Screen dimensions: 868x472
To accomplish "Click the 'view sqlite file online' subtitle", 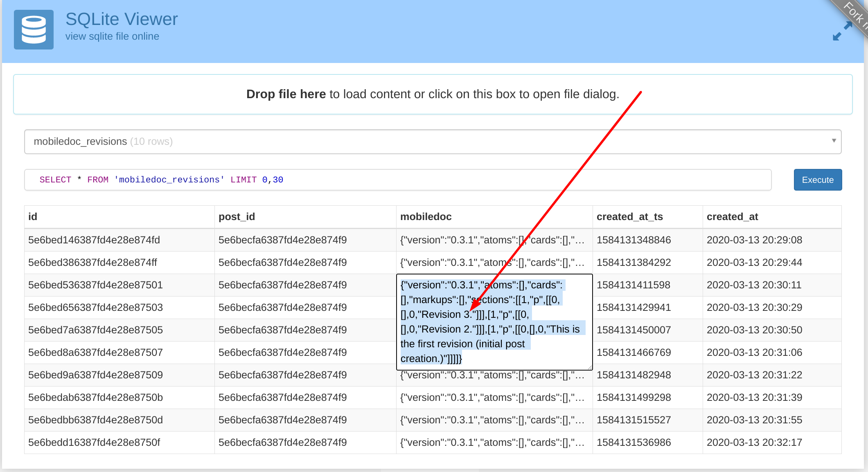I will (112, 36).
